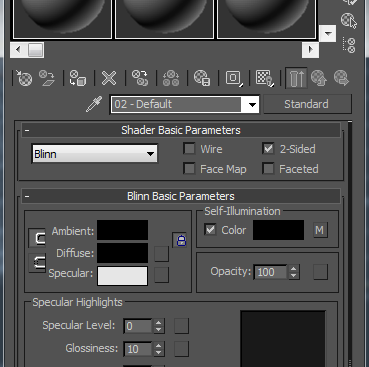
Task: Click the Make Material Copy icon
Action: (x=140, y=78)
